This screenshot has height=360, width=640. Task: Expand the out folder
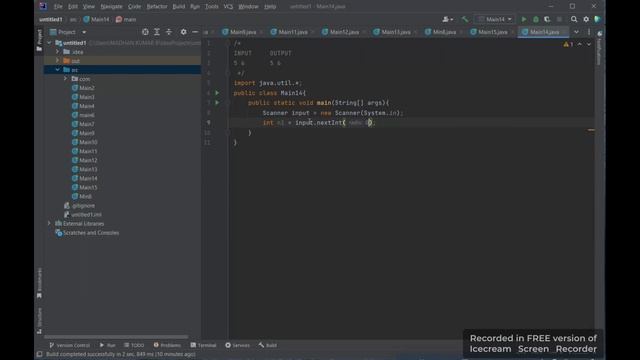[58, 61]
